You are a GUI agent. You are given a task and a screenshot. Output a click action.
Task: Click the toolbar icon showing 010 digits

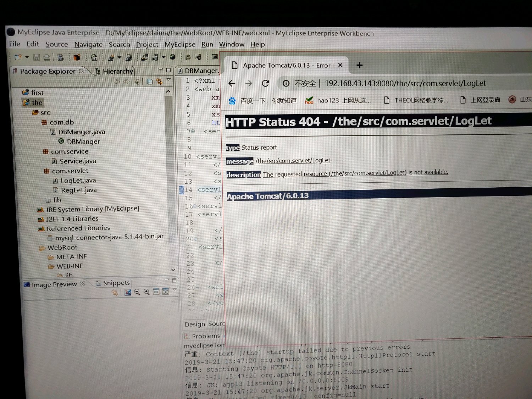[61, 57]
